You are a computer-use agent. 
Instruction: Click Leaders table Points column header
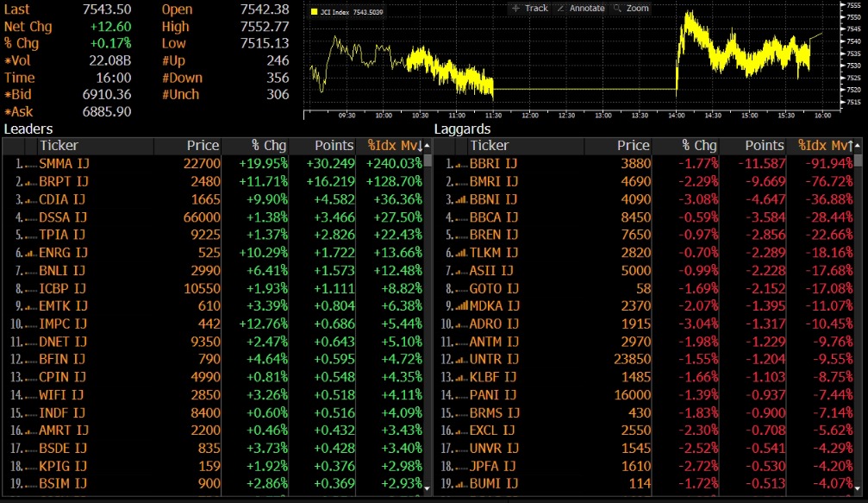pos(334,146)
